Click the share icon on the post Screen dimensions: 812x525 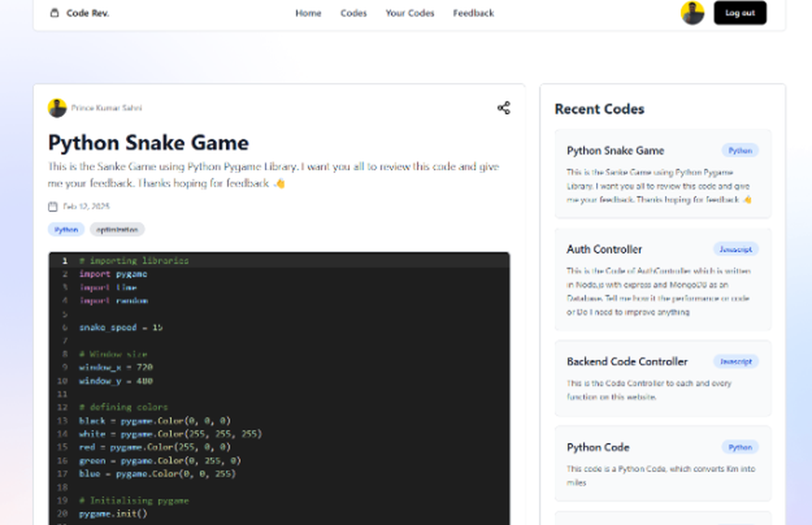click(504, 108)
